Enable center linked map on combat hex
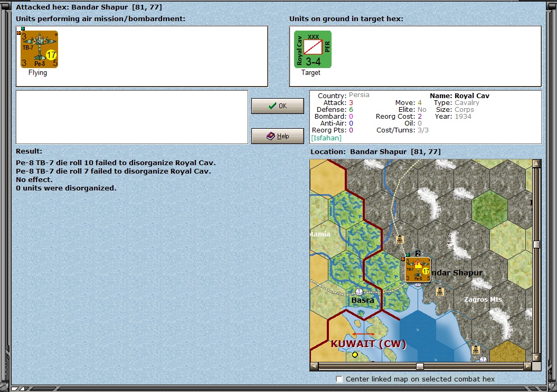This screenshot has height=392, width=557. pos(339,379)
